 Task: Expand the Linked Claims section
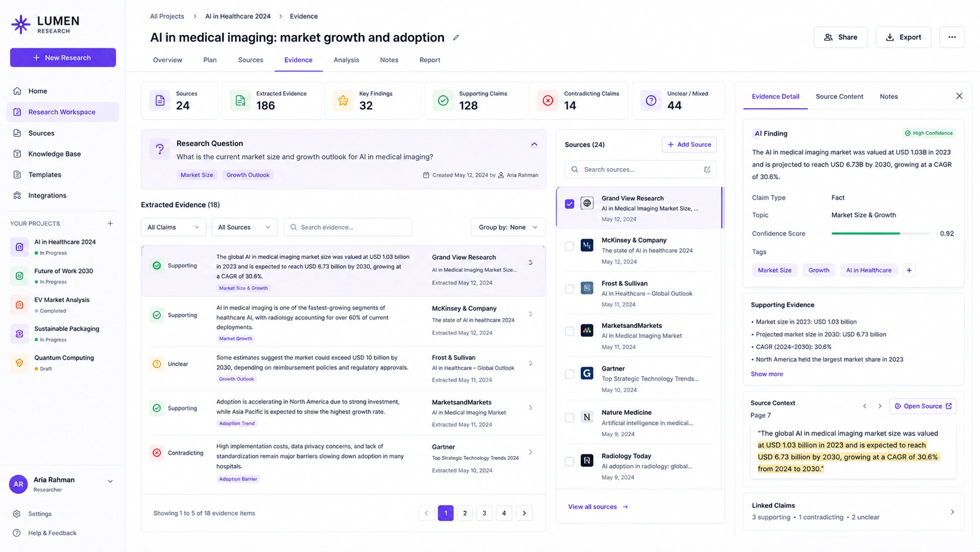[952, 512]
